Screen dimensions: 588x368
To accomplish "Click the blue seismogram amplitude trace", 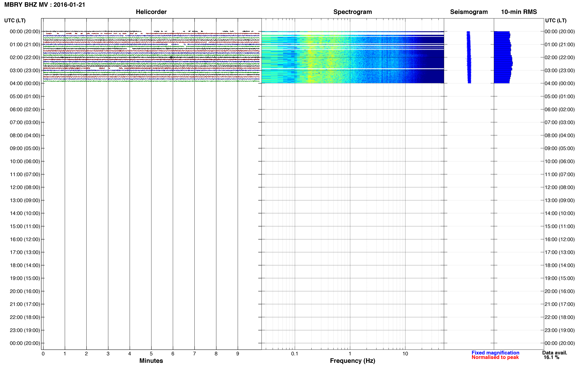I will [x=469, y=57].
